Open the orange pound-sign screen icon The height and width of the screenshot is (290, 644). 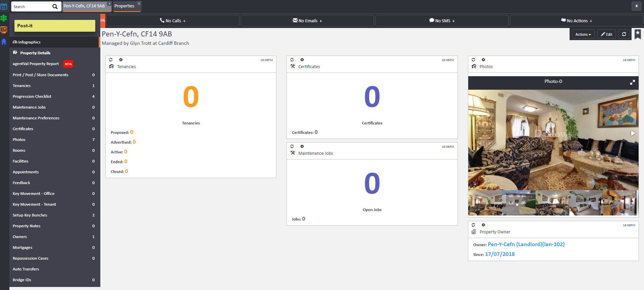coord(4,30)
